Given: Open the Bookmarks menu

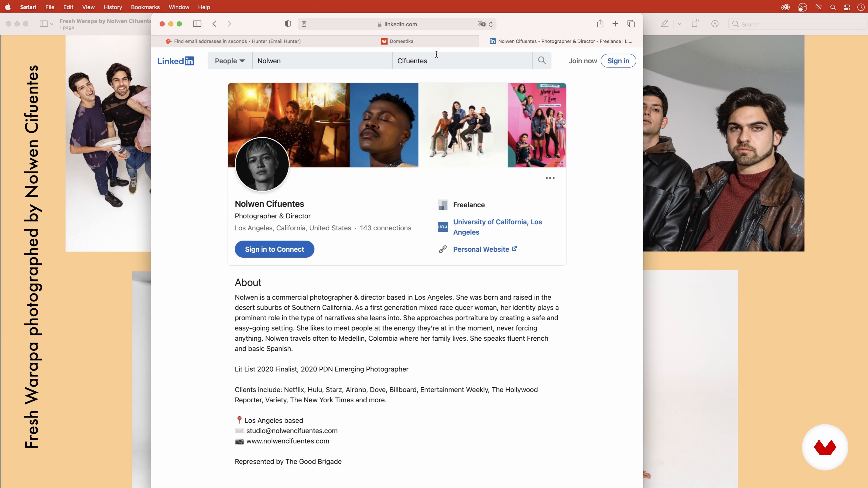Looking at the screenshot, I should (145, 7).
